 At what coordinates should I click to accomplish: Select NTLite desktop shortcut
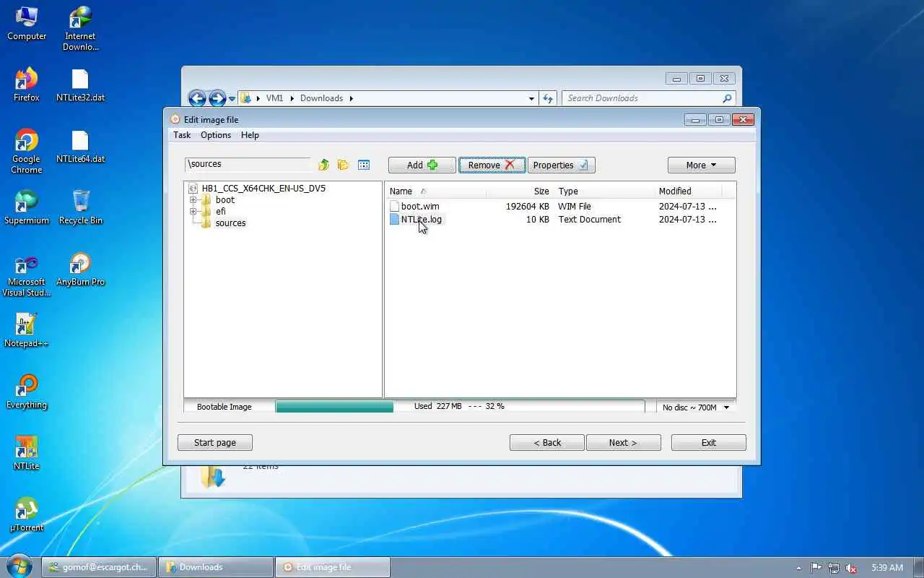(x=27, y=454)
